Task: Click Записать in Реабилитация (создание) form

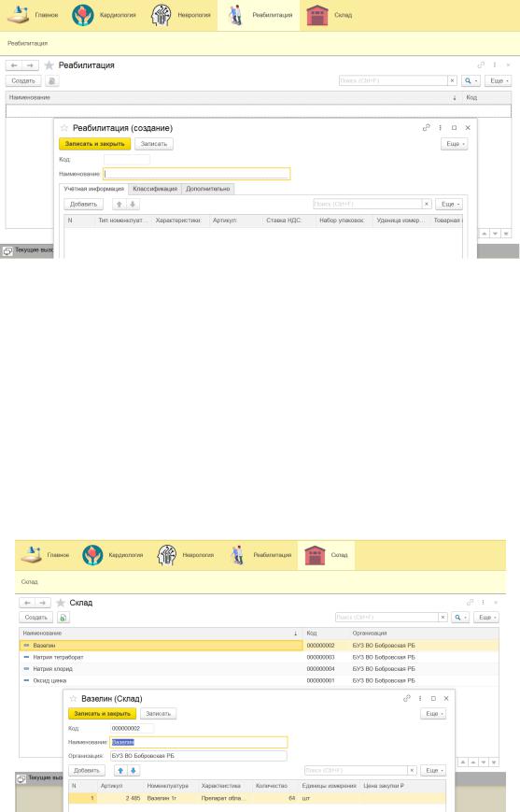Action: pyautogui.click(x=154, y=144)
